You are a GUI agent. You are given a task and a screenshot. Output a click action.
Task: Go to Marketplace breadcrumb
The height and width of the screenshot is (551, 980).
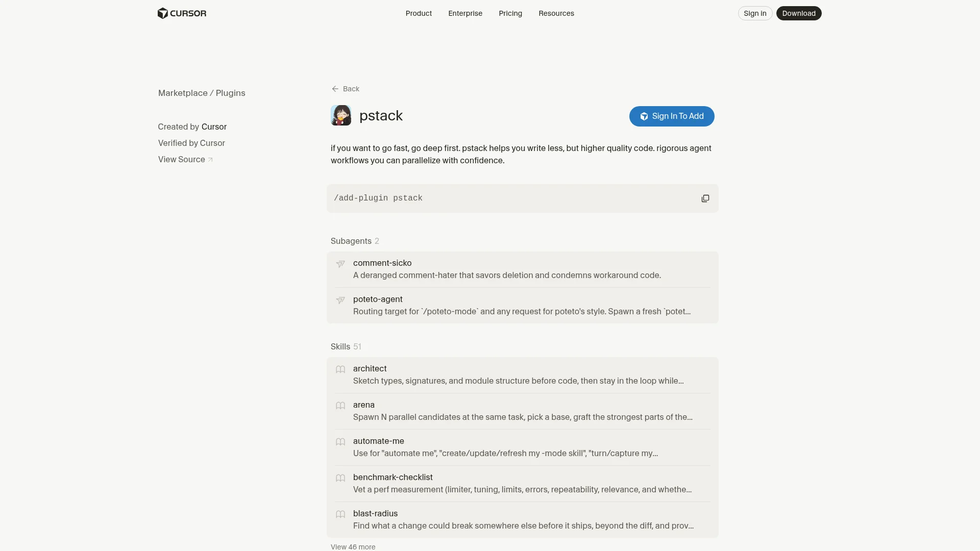(183, 93)
